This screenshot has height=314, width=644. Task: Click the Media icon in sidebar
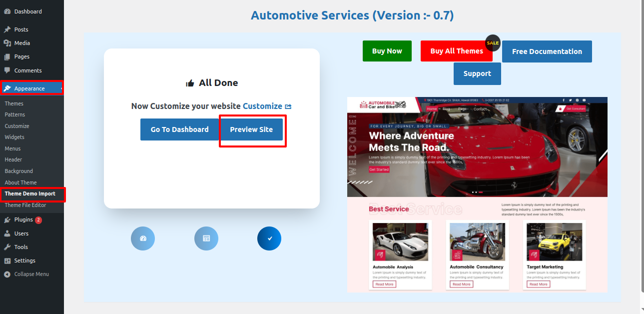pyautogui.click(x=7, y=43)
